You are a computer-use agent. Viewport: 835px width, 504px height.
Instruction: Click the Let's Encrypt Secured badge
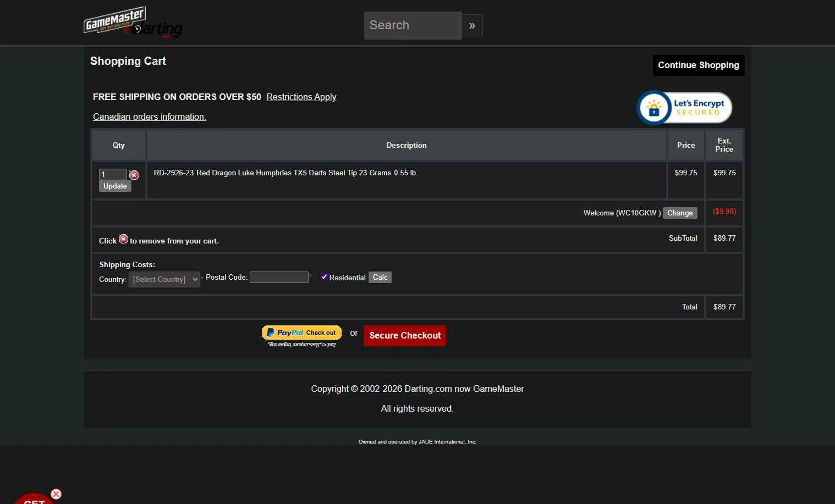[684, 108]
